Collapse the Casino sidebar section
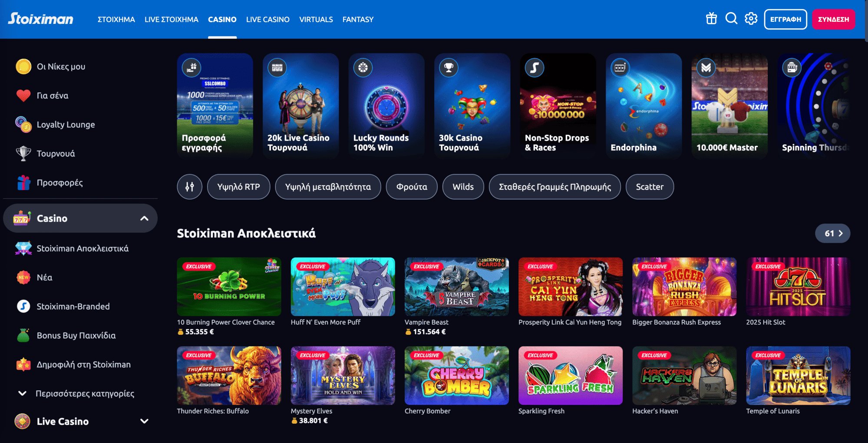Viewport: 868px width, 443px height. click(144, 218)
